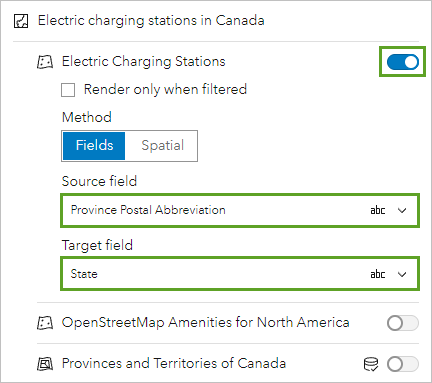This screenshot has width=432, height=383.
Task: Open the Target field dropdown chevron
Action: coord(402,274)
